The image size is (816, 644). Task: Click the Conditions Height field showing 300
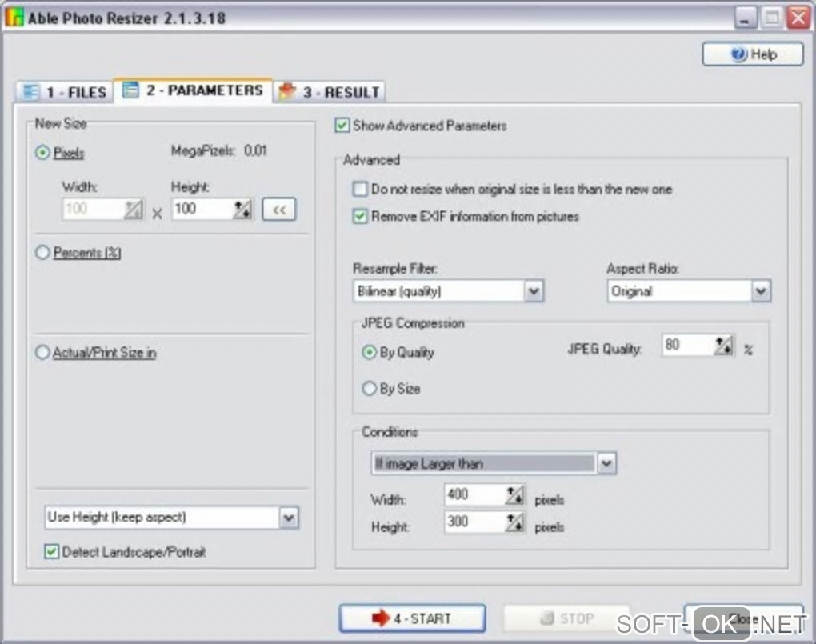pyautogui.click(x=474, y=522)
